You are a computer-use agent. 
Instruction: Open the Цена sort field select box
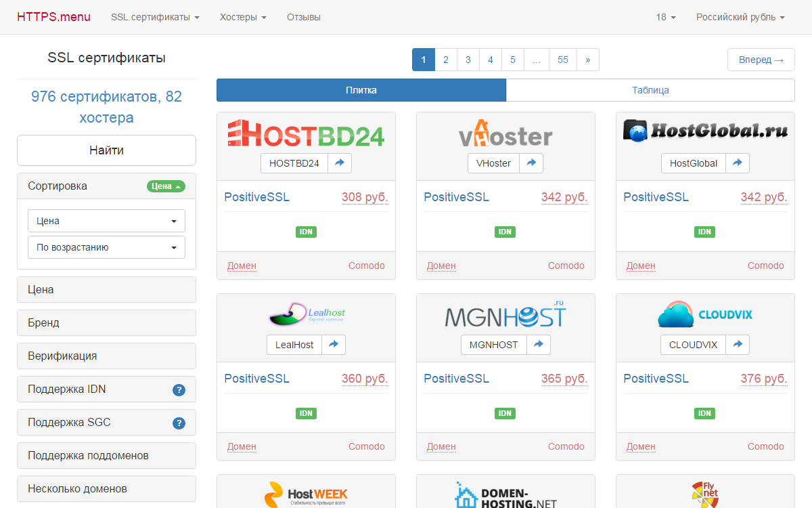(x=106, y=221)
